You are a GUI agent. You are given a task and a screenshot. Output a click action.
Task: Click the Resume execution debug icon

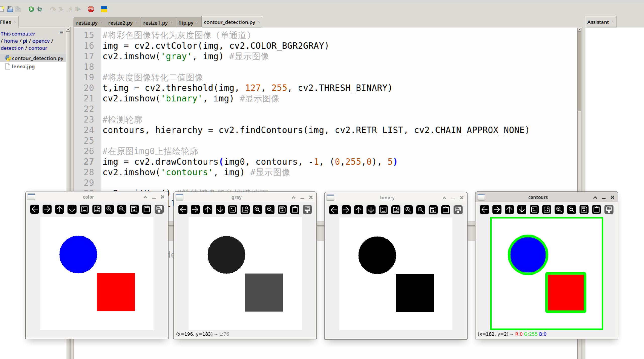(78, 9)
